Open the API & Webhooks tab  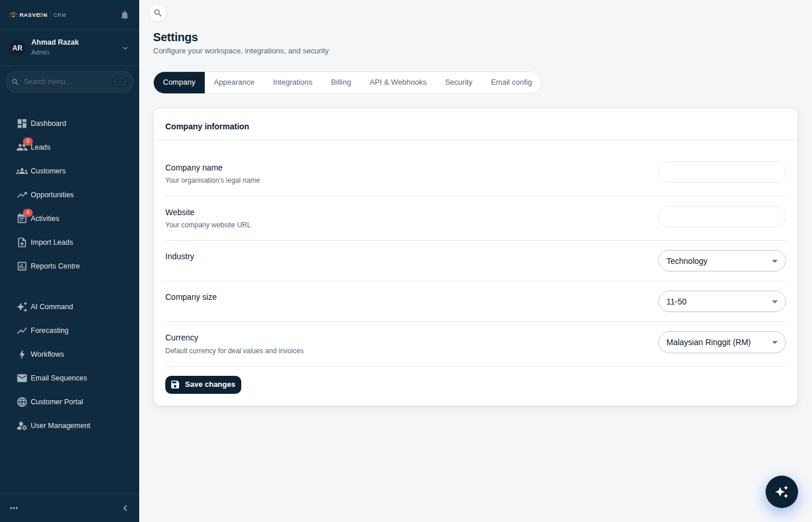coord(398,82)
